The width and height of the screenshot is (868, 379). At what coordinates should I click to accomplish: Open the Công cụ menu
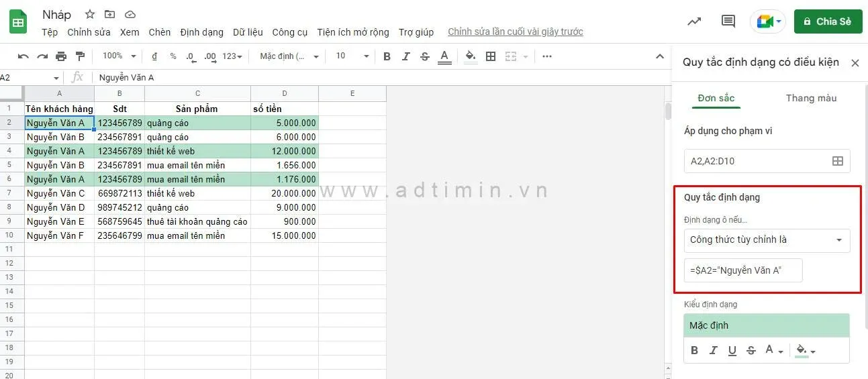coord(290,32)
